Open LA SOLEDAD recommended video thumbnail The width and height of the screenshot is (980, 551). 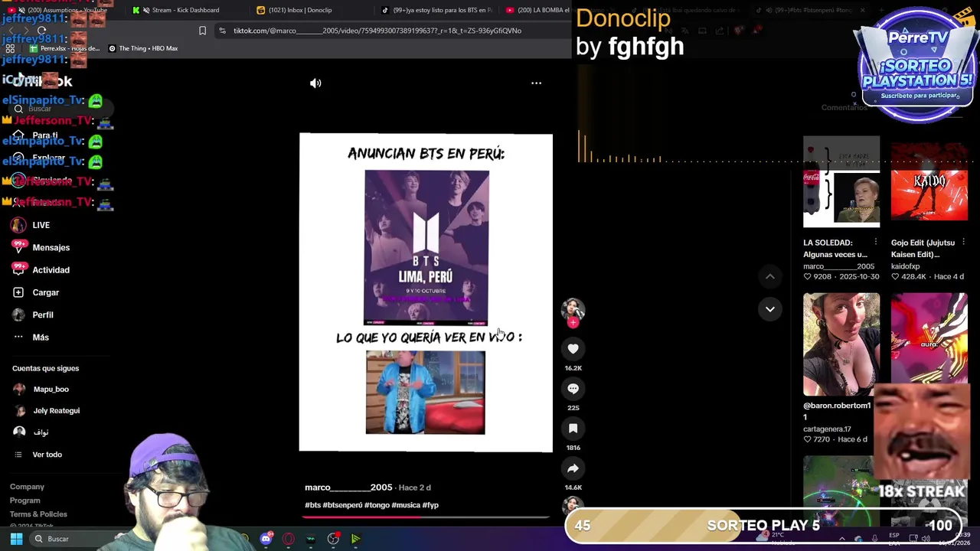coord(841,182)
